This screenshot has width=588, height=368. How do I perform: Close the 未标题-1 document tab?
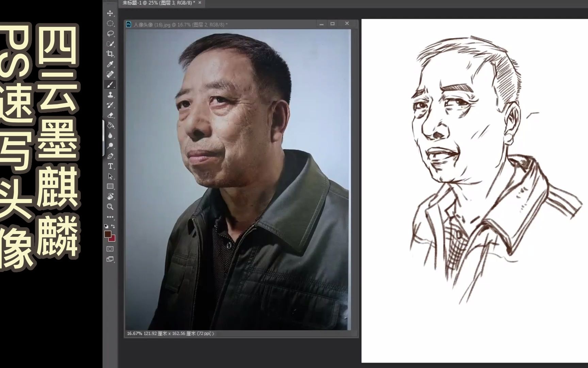200,3
